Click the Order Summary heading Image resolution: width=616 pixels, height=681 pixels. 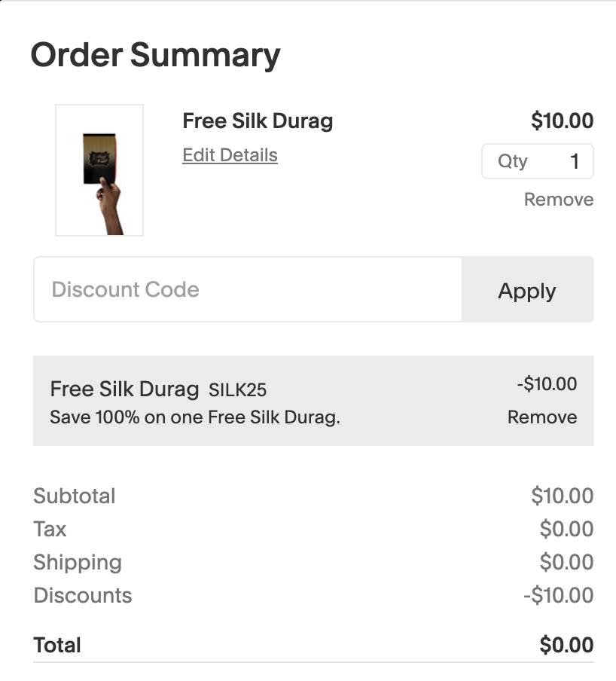155,55
